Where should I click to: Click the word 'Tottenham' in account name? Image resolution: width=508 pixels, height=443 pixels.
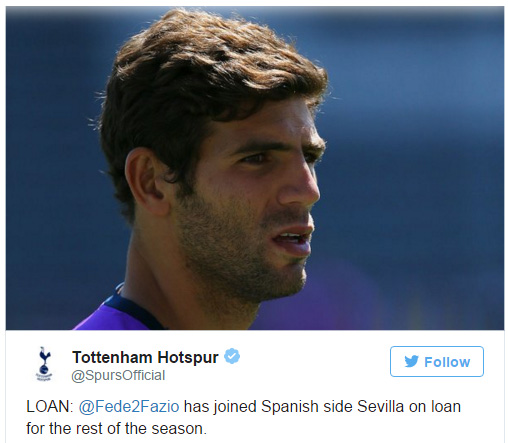pyautogui.click(x=112, y=357)
